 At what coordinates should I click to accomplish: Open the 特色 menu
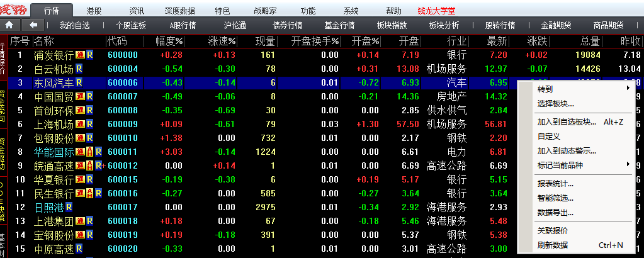(x=222, y=11)
